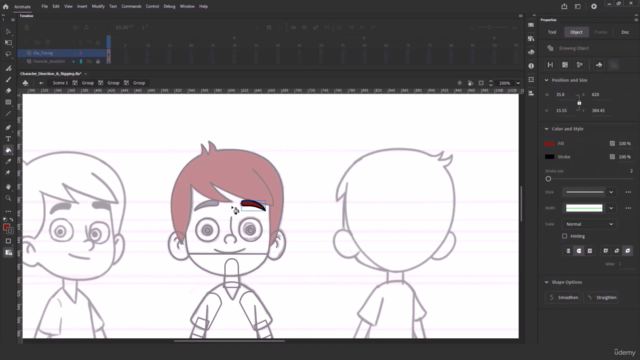Select the Hand tool
The image size is (640, 360).
(8, 187)
